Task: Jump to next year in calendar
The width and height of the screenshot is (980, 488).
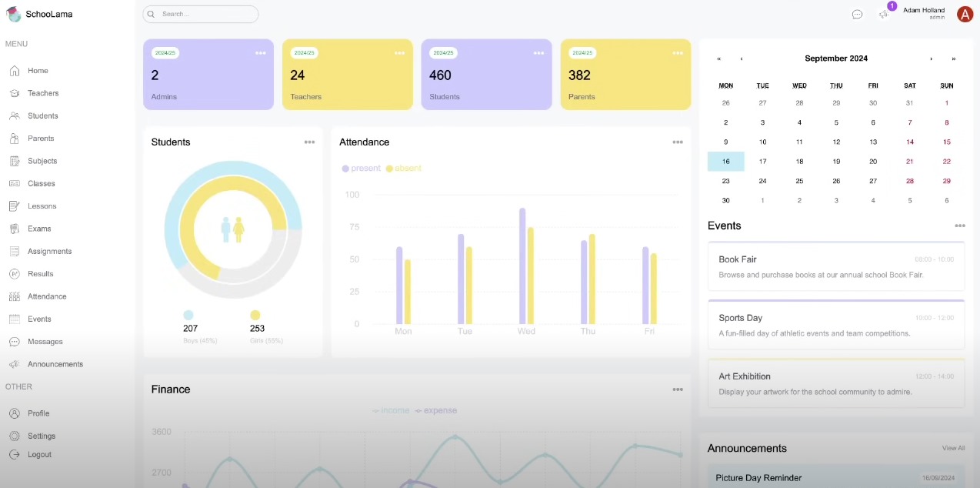Action: [954, 58]
